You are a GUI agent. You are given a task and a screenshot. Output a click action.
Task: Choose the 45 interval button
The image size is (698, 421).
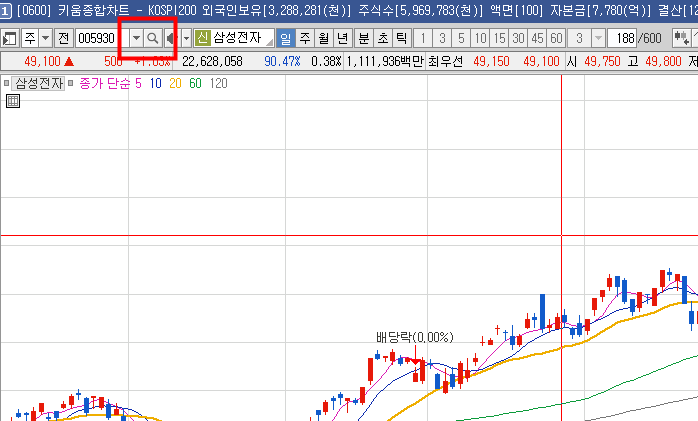point(537,39)
